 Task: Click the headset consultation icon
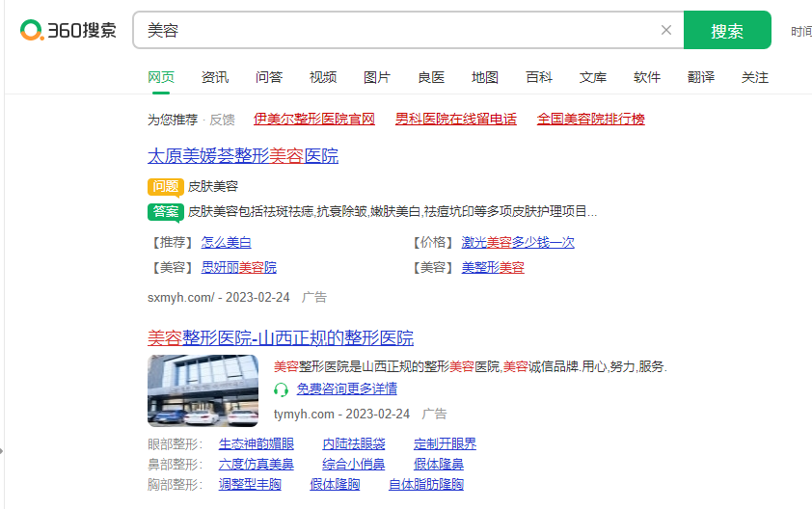(x=281, y=389)
